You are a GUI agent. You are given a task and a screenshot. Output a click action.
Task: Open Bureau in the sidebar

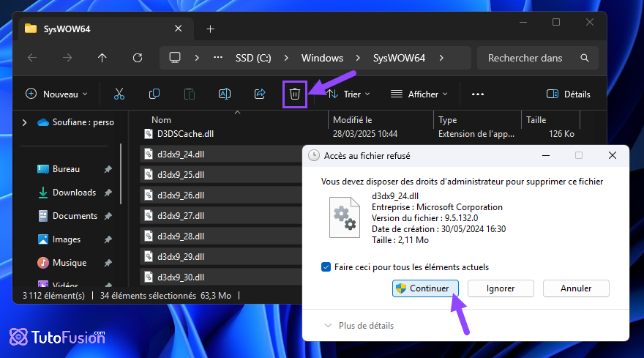66,169
